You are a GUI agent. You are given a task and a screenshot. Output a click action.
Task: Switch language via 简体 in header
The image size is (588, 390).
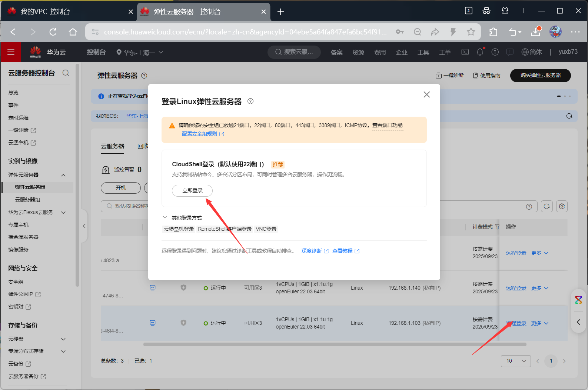pyautogui.click(x=532, y=52)
